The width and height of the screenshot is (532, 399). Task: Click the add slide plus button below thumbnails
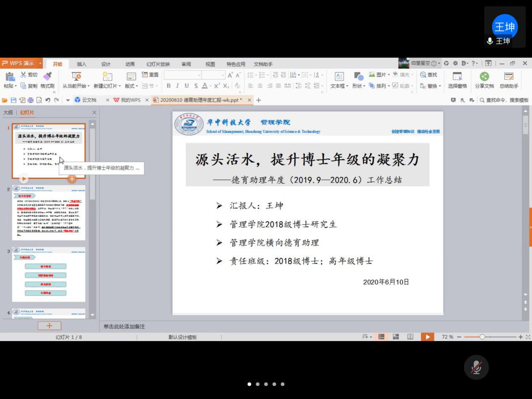[49, 325]
